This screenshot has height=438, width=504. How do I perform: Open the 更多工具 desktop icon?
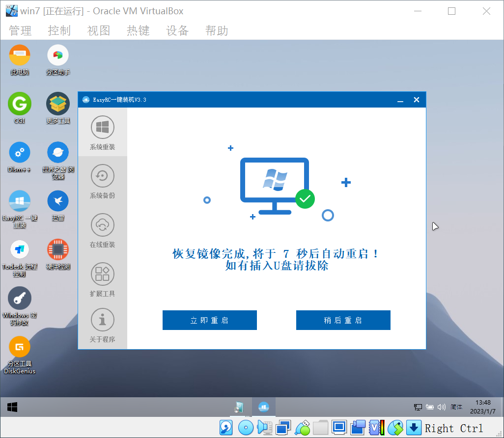tap(58, 109)
